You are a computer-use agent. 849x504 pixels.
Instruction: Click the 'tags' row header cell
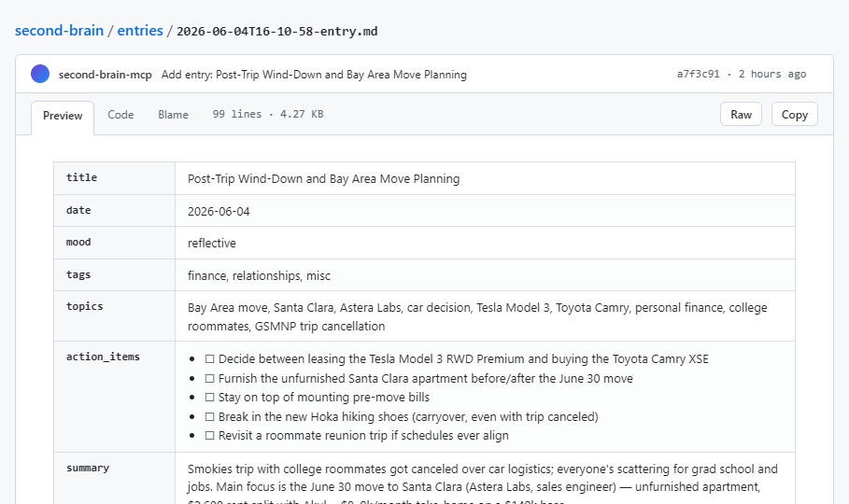(114, 275)
